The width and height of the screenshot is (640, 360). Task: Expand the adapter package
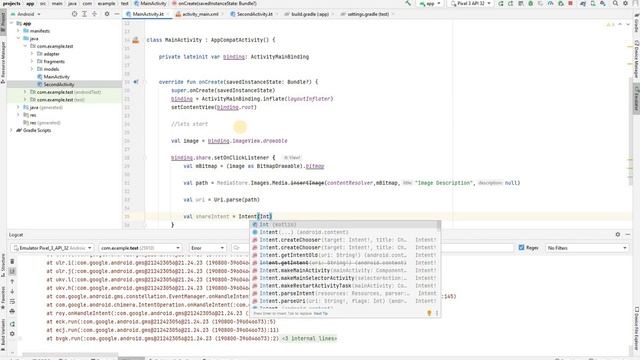point(32,53)
